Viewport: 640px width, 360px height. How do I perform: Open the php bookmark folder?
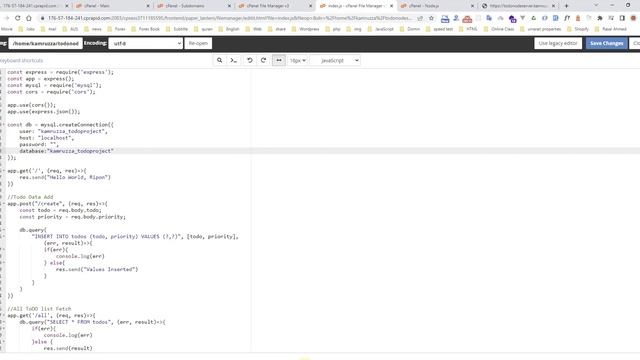pos(333,29)
